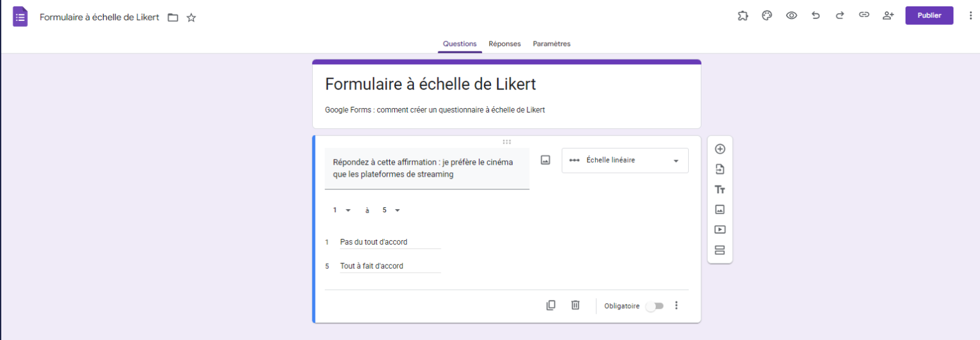Viewport: 980px width, 340px height.
Task: Add question plus icon in sidebar
Action: [720, 149]
